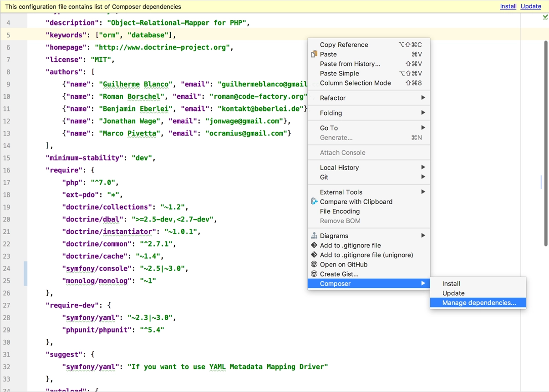
Task: Click the name "Benjamin Eberlei"
Action: tap(136, 109)
